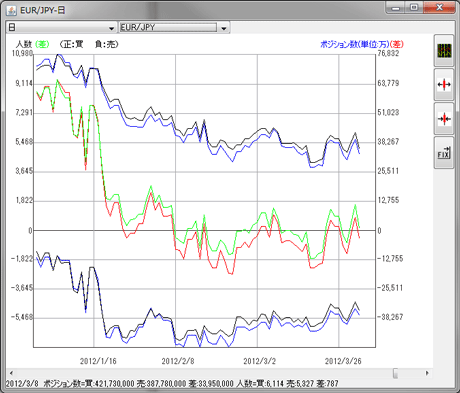Open the EUR/JPY currency pair dropdown arrow
460x393 pixels.
(224, 28)
